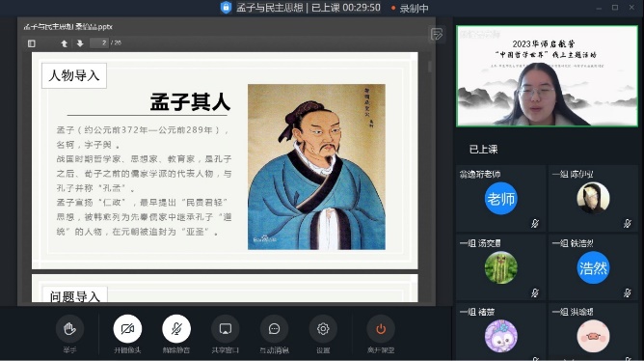Leave the classroom with the power button

[381, 329]
